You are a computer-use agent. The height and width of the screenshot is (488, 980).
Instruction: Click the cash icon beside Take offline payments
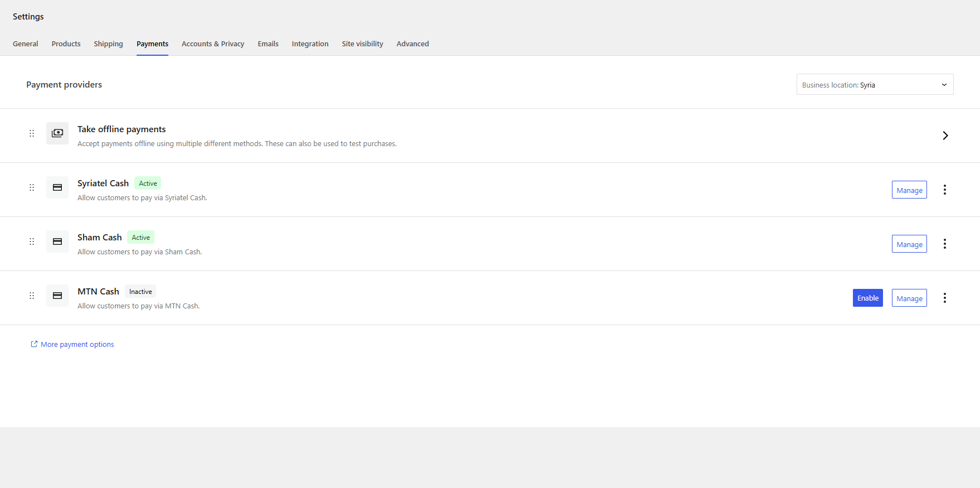click(x=57, y=133)
